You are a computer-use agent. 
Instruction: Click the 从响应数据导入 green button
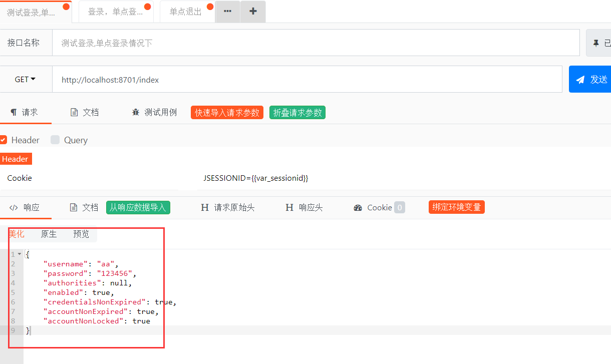pos(138,207)
